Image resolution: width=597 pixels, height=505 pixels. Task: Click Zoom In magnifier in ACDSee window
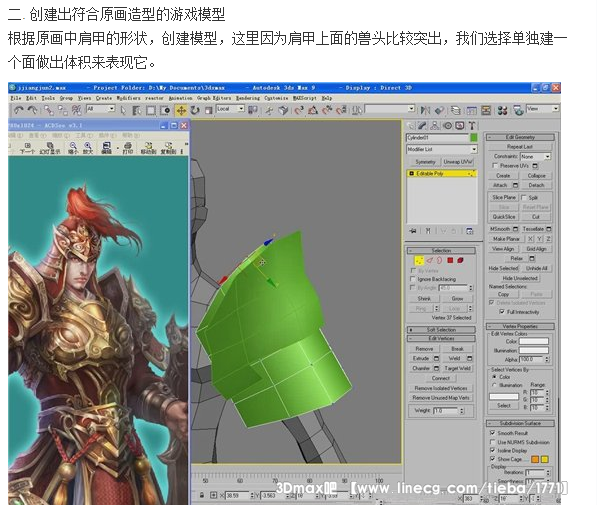[88, 148]
